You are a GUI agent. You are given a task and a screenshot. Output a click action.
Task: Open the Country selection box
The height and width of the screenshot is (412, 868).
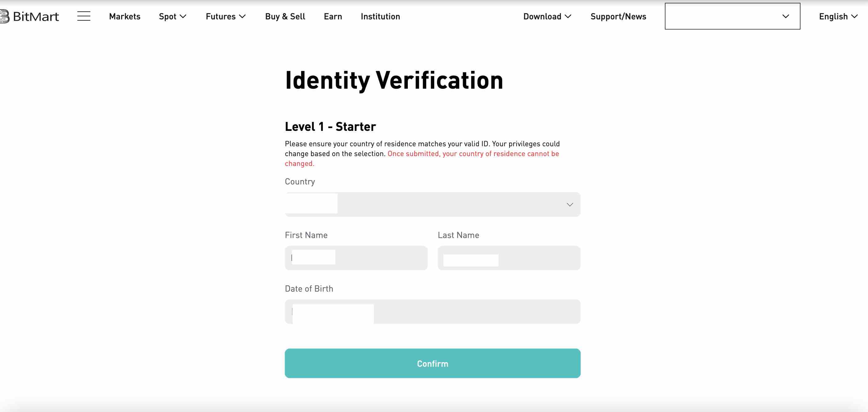432,204
